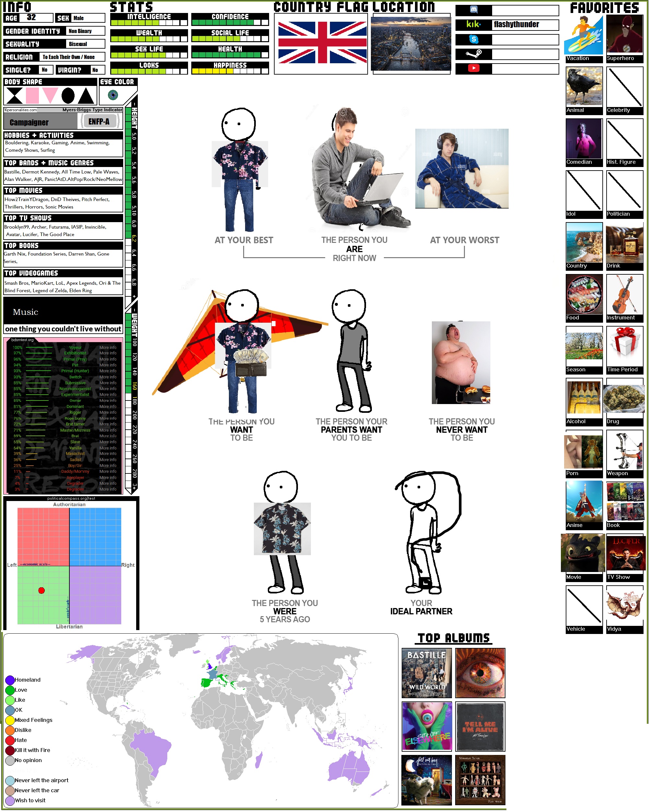Open the Bastille Wild World album cover
The height and width of the screenshot is (812, 651).
(427, 674)
